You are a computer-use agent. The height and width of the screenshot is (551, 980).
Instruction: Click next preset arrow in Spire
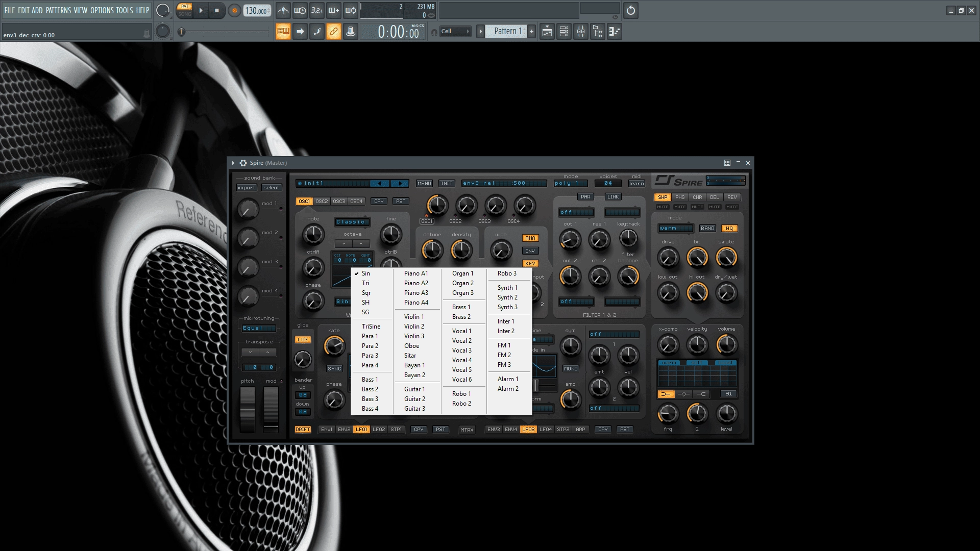pyautogui.click(x=400, y=183)
